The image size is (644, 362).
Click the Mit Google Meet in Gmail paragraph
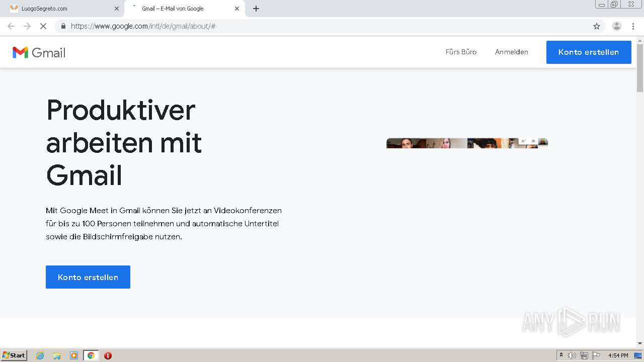[164, 223]
